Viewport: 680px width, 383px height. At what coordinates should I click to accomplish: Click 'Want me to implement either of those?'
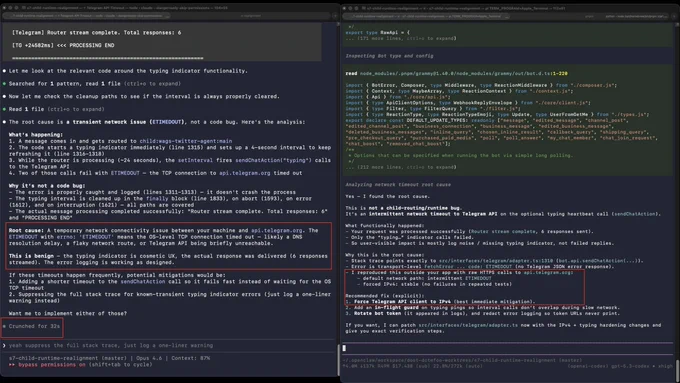pos(68,313)
